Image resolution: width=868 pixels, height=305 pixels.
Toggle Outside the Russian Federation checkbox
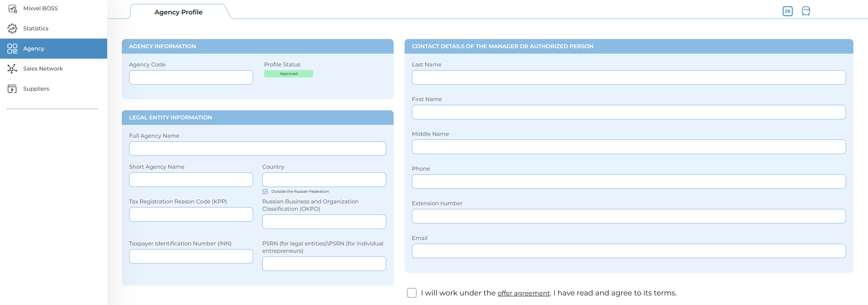pos(265,192)
